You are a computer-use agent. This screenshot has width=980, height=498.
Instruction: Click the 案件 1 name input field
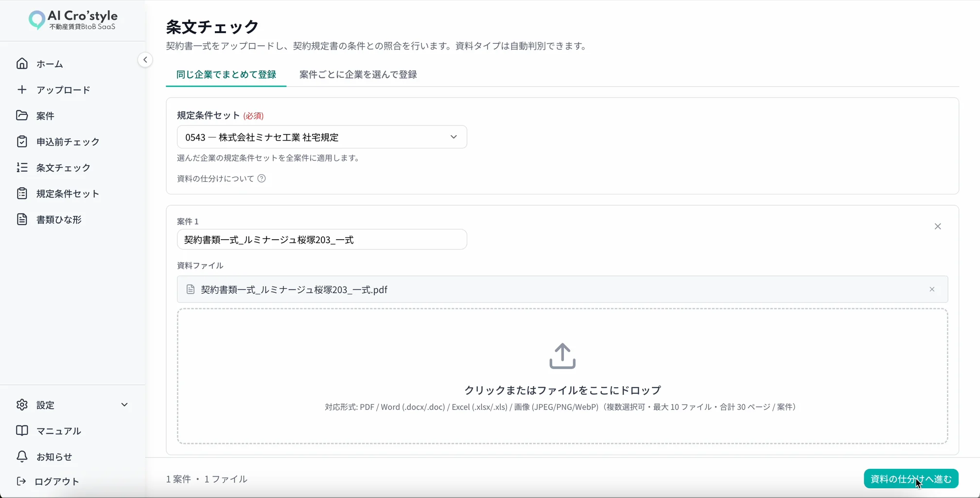[322, 239]
